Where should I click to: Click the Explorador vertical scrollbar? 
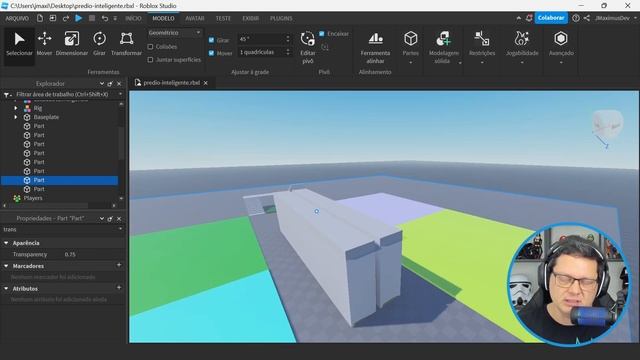click(x=121, y=143)
